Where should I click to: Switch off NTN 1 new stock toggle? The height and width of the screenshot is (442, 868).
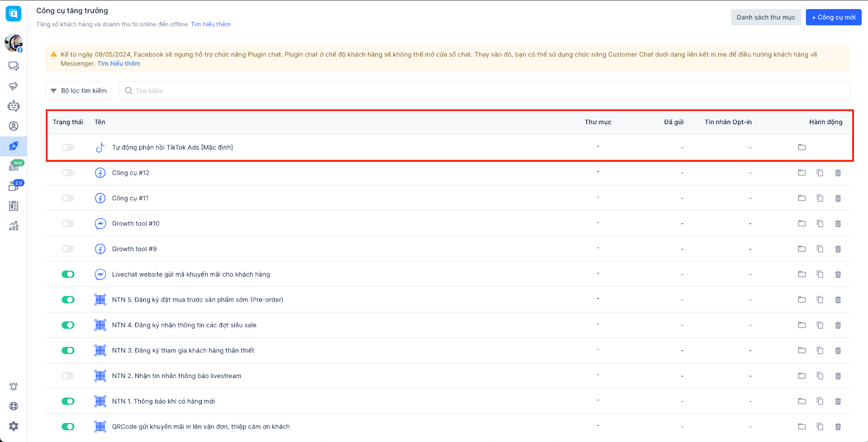coord(68,401)
